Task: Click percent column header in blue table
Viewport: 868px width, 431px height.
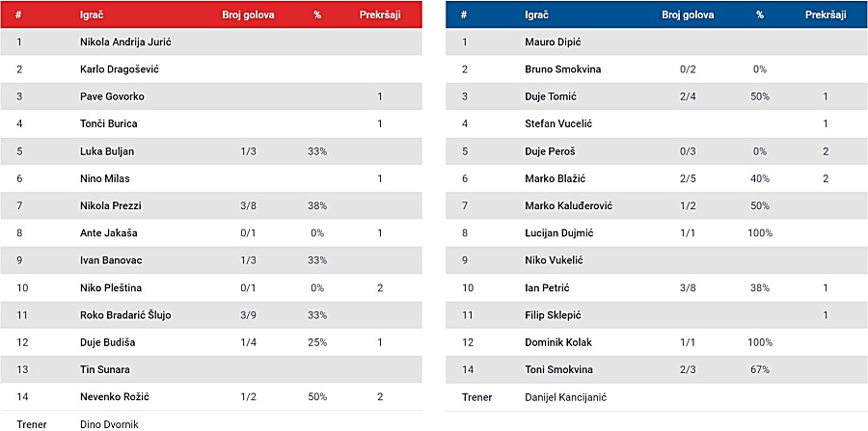Action: (x=760, y=14)
